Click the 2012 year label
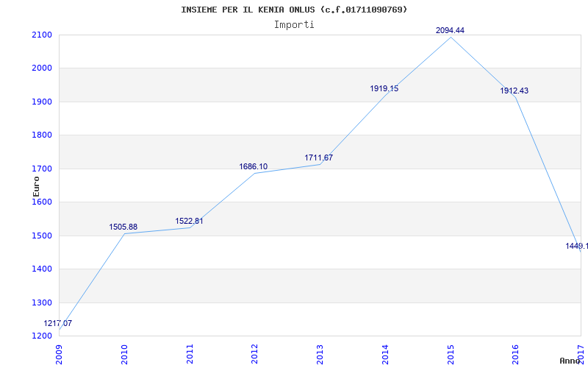 255,354
